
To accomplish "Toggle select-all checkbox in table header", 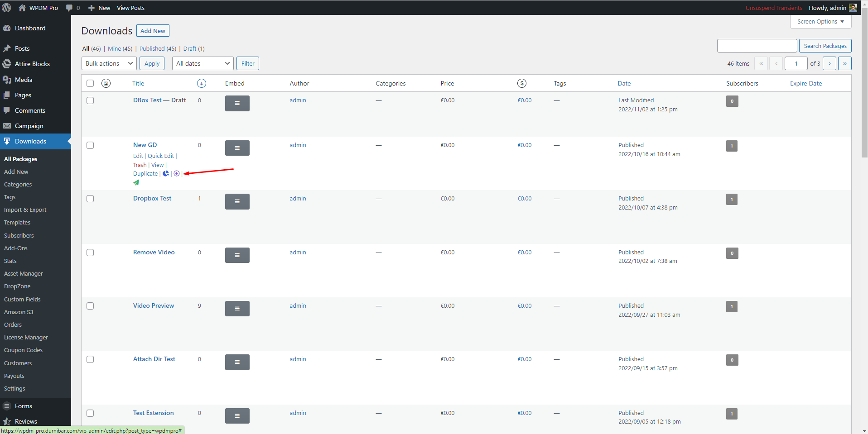I will 90,83.
